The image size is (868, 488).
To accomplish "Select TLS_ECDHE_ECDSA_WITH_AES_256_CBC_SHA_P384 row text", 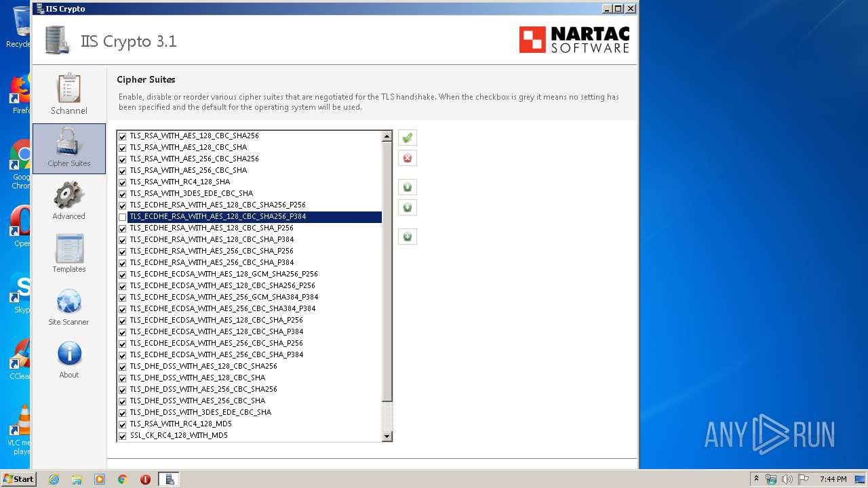I will 216,354.
